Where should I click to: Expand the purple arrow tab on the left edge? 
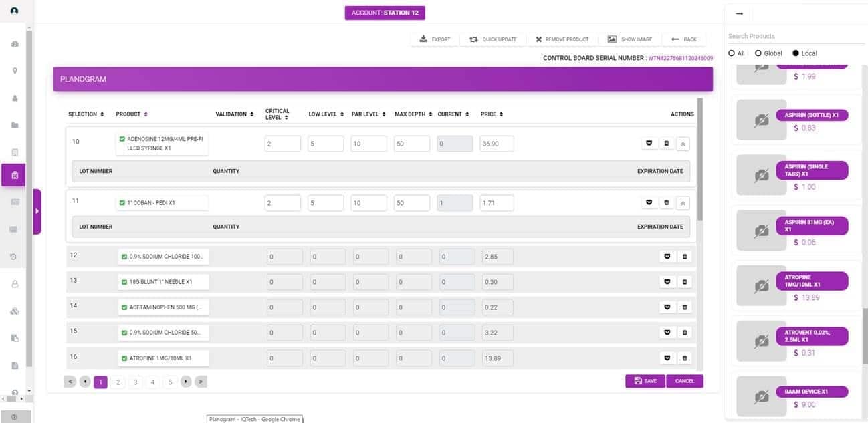(x=38, y=210)
